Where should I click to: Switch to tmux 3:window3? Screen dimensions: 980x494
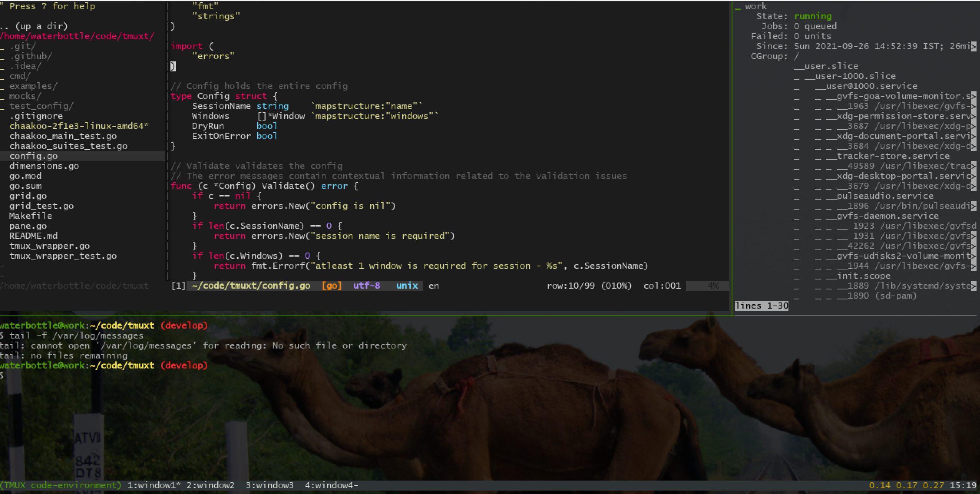click(269, 485)
